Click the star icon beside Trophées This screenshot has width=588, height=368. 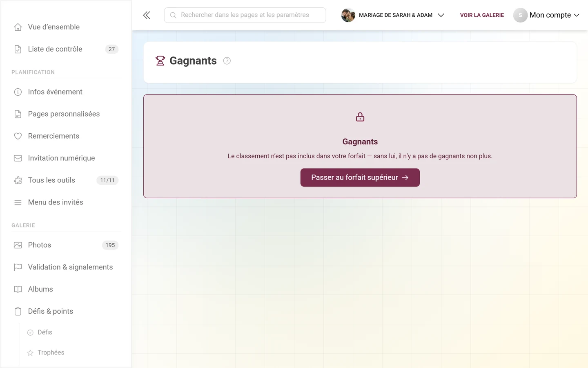30,353
